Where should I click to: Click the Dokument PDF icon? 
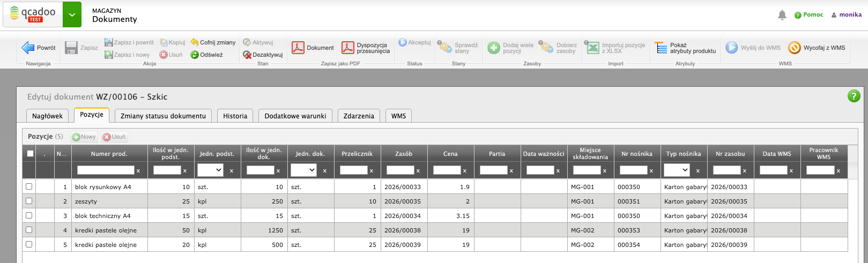[x=298, y=48]
